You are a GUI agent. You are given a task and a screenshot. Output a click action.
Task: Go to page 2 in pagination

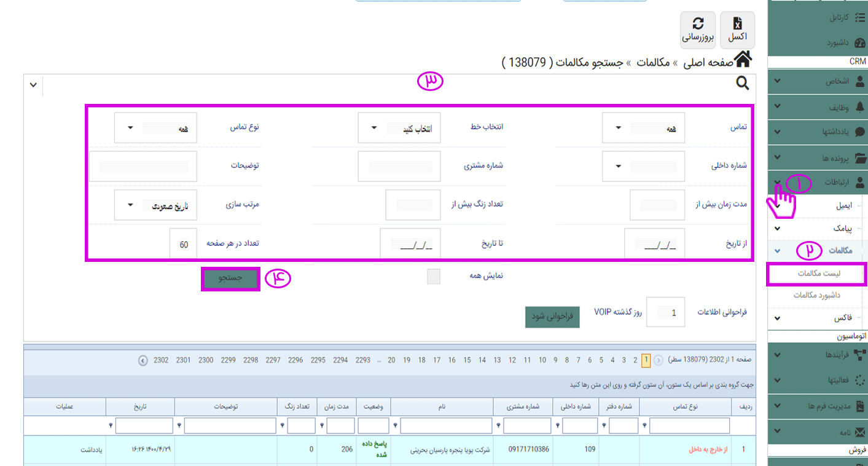[635, 360]
